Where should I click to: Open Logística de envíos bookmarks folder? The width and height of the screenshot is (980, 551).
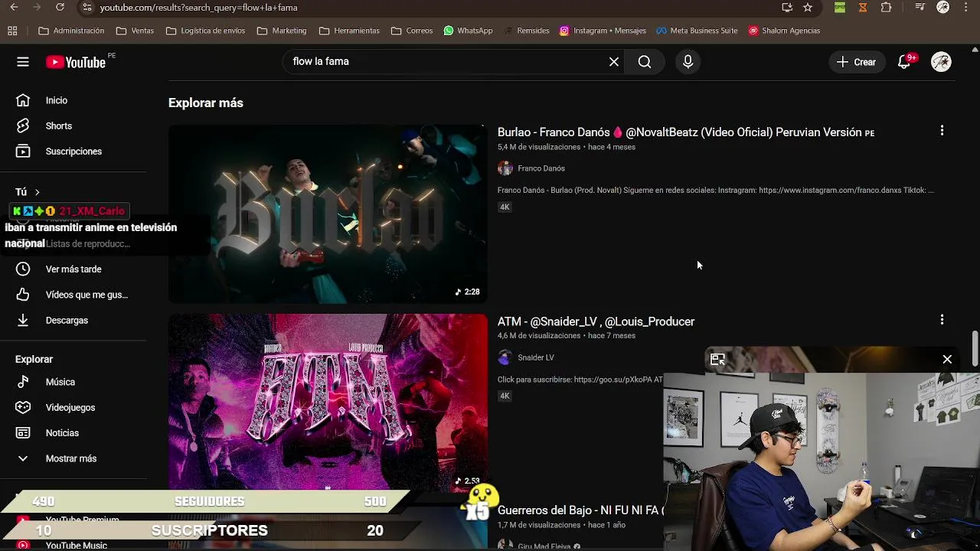point(205,31)
